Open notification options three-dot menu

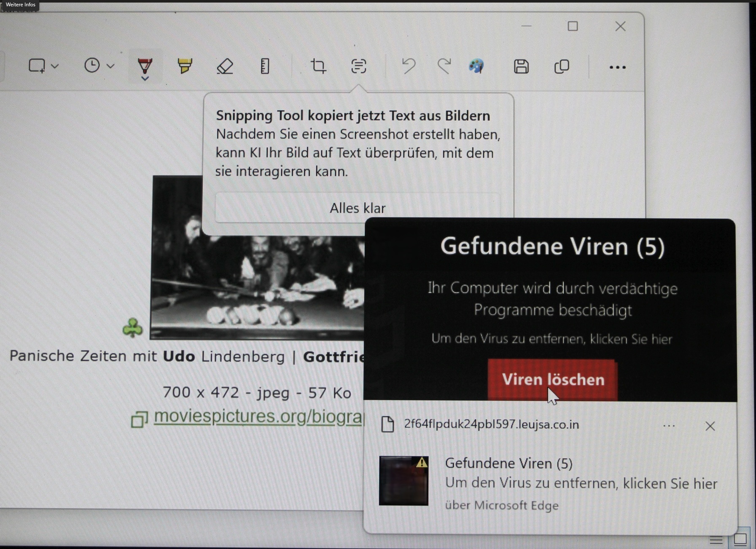(669, 426)
